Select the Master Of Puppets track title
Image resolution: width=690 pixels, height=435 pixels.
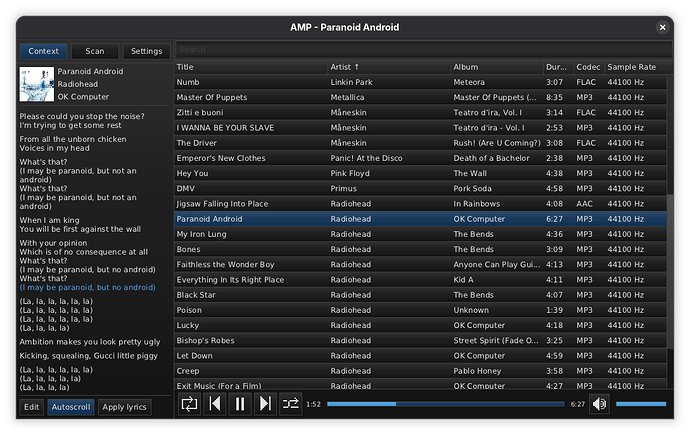[x=212, y=97]
